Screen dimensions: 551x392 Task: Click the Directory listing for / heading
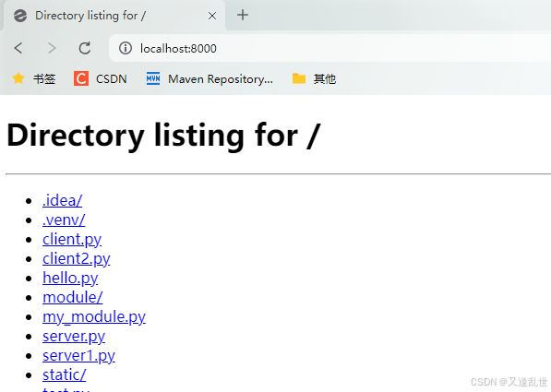click(162, 136)
